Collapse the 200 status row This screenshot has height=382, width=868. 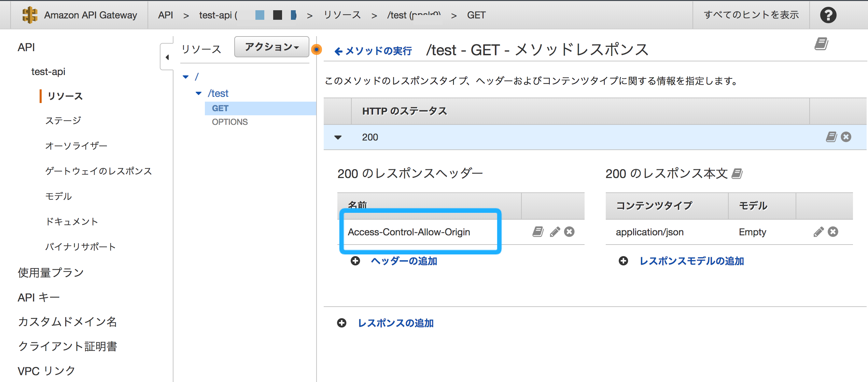338,137
